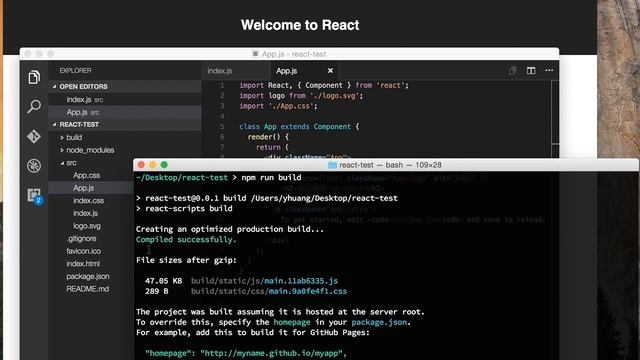The image size is (640, 360).
Task: Open index.js src in Open Editors
Action: (x=125, y=100)
